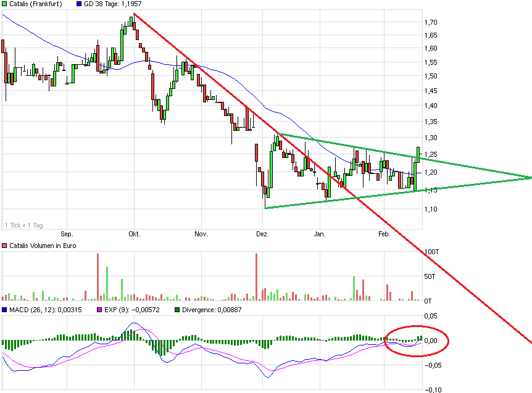
Task: Click the 1,45 price axis value
Action: (x=431, y=91)
